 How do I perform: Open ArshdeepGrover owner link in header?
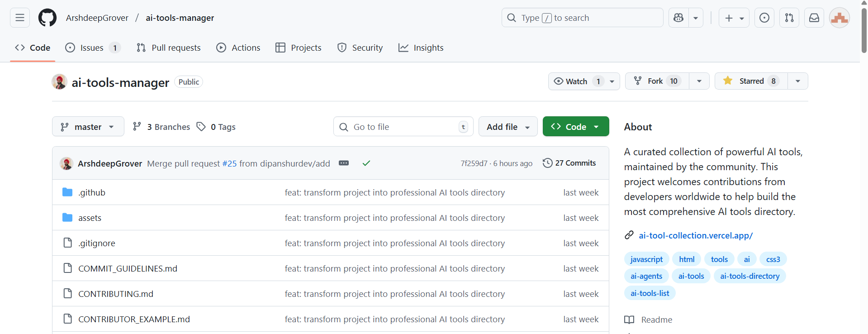click(x=97, y=18)
